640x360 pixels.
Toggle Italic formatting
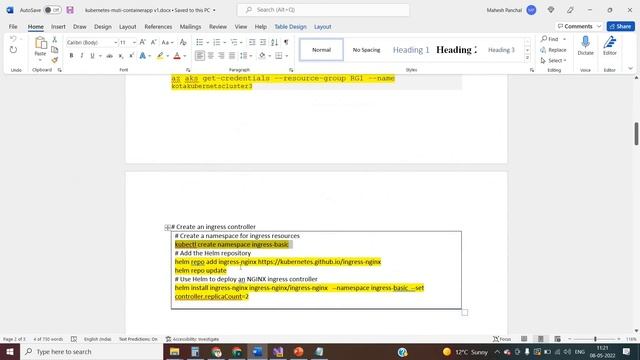(x=82, y=56)
